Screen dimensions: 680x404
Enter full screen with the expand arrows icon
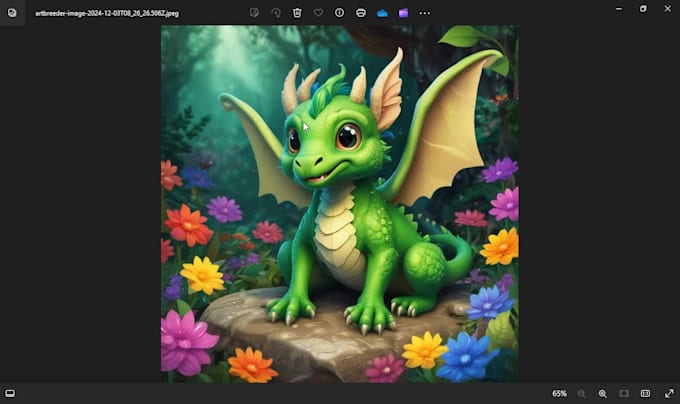(669, 393)
